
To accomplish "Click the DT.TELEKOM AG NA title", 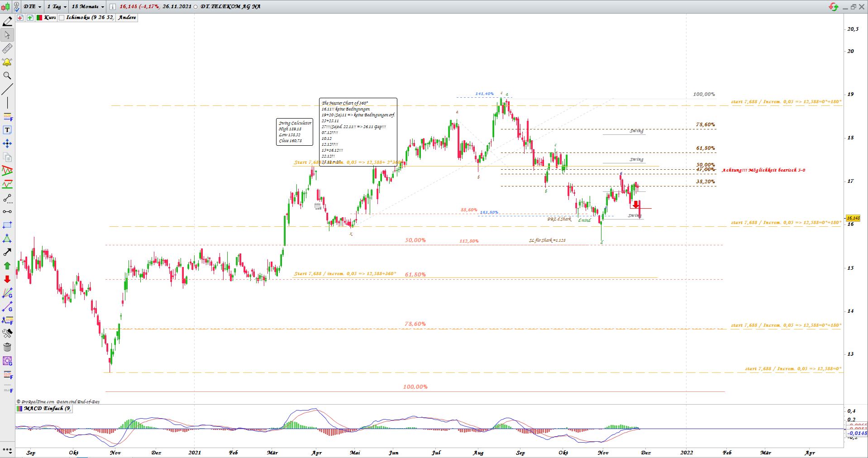I will coord(230,7).
